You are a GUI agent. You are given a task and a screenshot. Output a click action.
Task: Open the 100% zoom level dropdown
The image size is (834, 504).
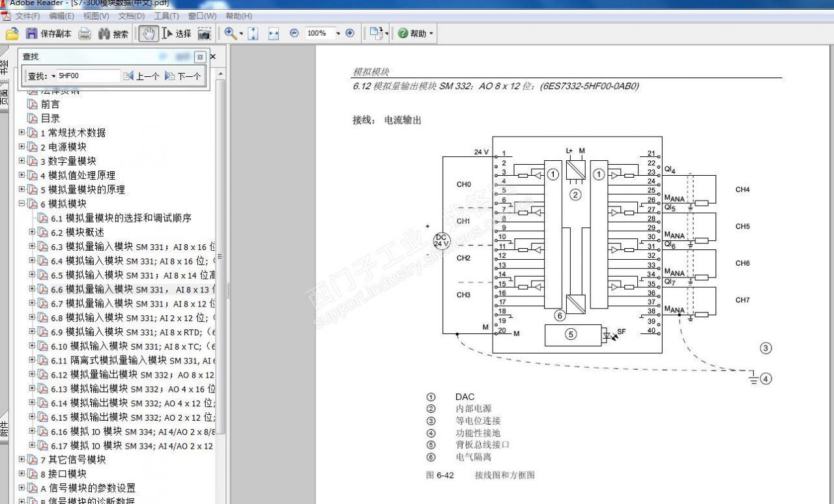[x=338, y=33]
